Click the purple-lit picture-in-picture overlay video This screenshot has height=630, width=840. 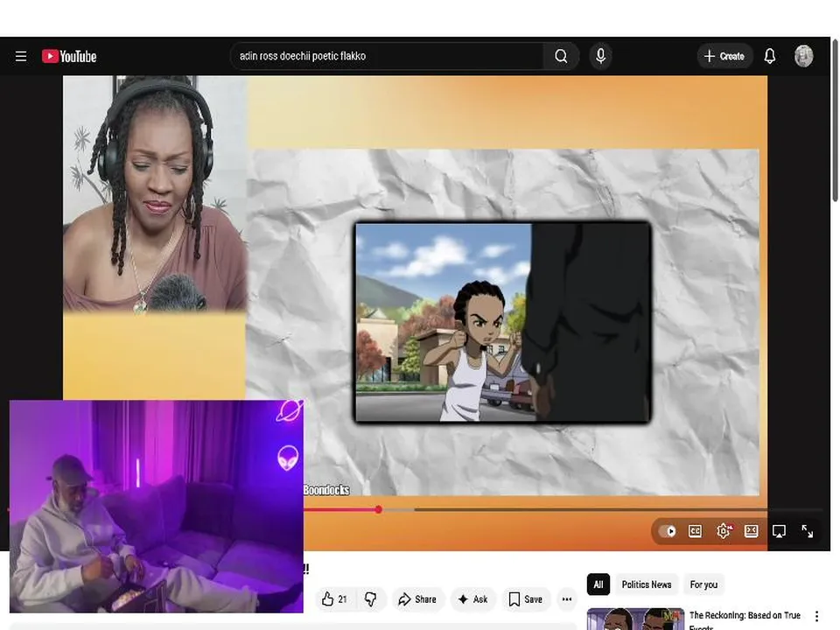[x=157, y=507]
